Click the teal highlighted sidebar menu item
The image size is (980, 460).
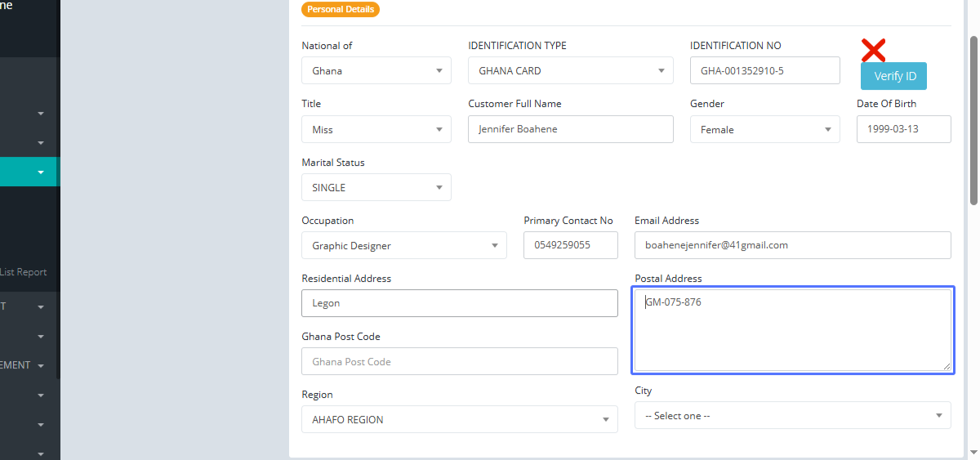tap(29, 172)
